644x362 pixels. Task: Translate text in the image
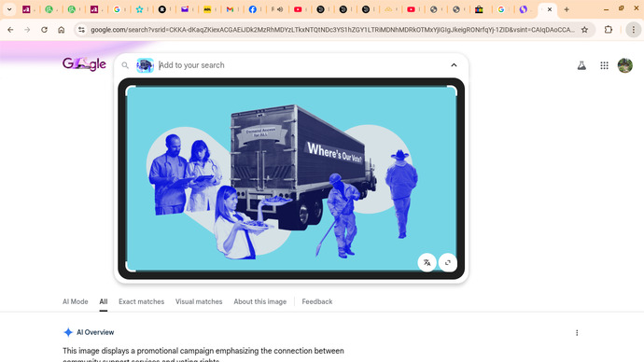(x=427, y=262)
